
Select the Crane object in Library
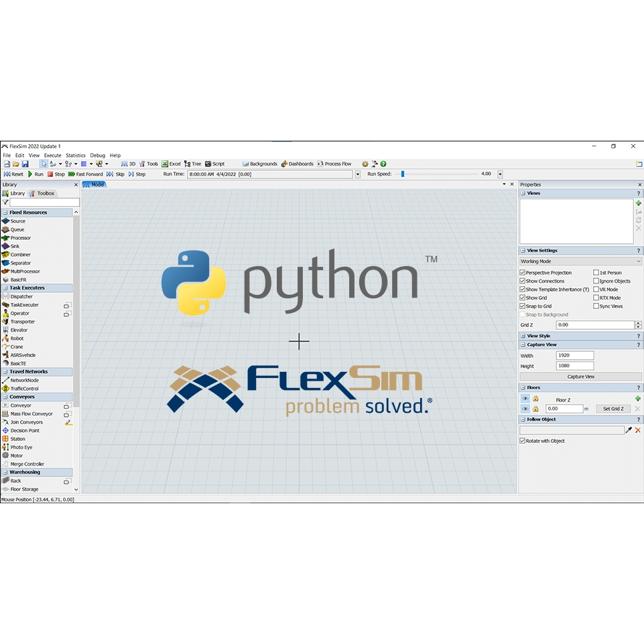13,346
